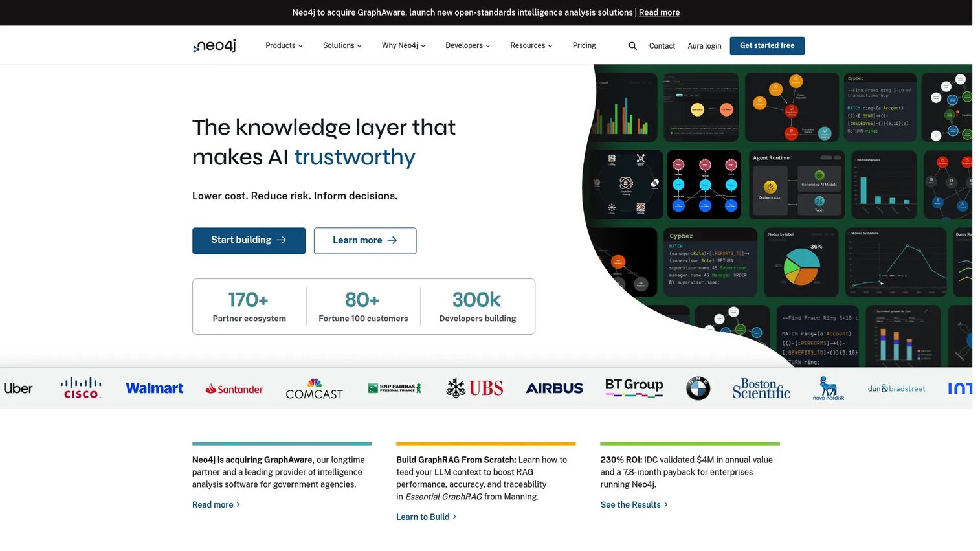Open Aura login
The height and width of the screenshot is (551, 980).
tap(704, 46)
